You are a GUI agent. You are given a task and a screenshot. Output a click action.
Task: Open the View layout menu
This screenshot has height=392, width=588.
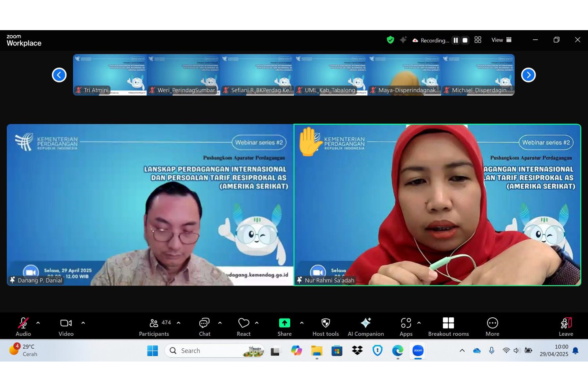pyautogui.click(x=502, y=40)
